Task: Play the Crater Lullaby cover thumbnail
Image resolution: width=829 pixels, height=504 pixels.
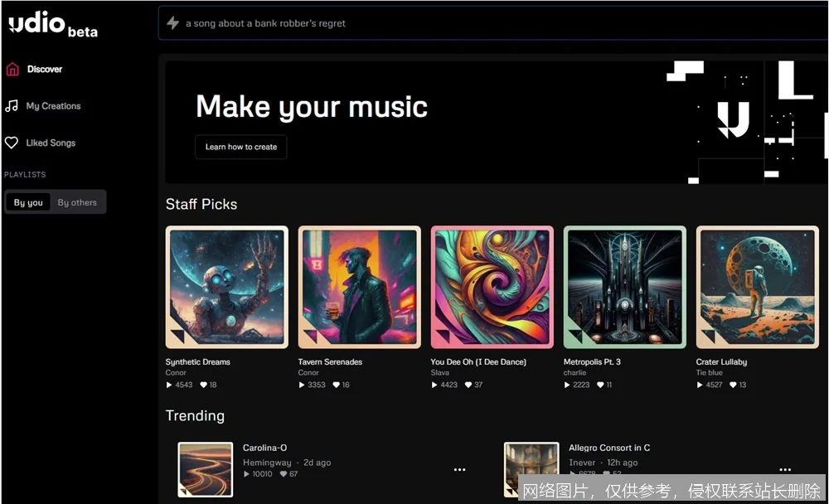Action: click(757, 287)
